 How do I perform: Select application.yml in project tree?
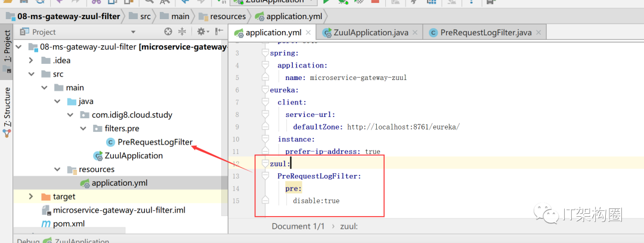[x=119, y=183]
